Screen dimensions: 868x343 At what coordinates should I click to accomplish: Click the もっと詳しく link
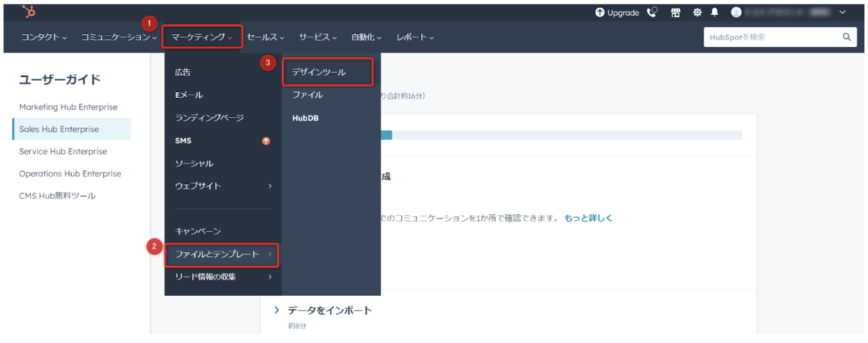tap(588, 218)
